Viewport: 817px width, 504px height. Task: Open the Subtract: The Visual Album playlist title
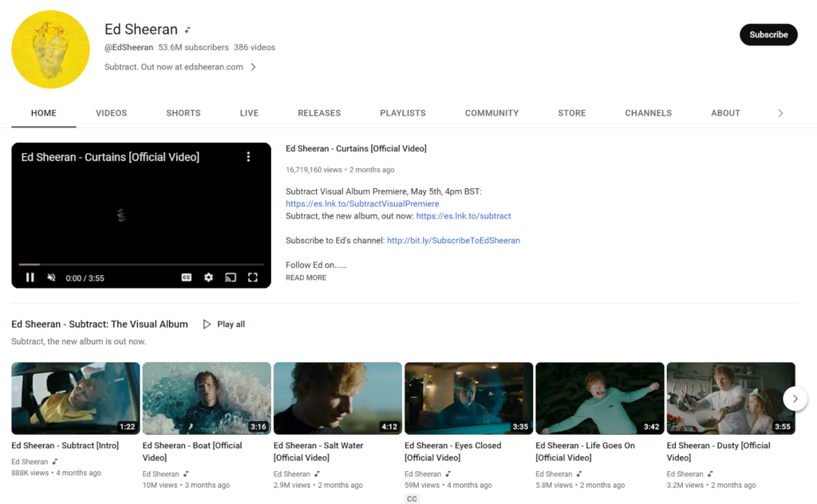point(100,324)
